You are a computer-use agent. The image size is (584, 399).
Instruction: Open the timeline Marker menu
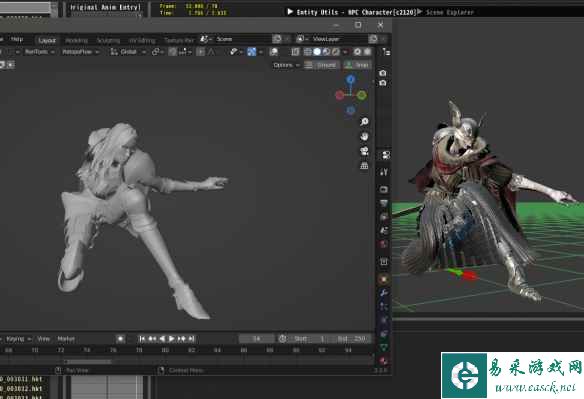tap(66, 339)
